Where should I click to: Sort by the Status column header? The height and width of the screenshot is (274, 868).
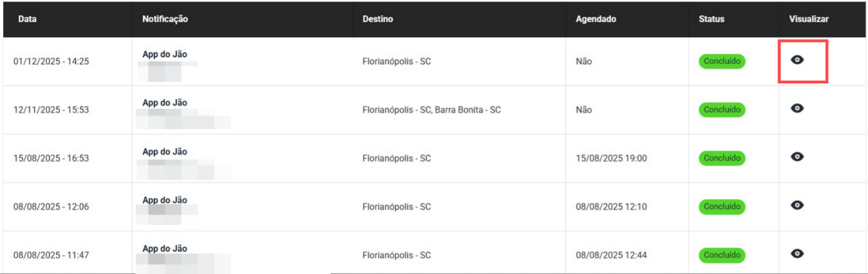pos(712,19)
